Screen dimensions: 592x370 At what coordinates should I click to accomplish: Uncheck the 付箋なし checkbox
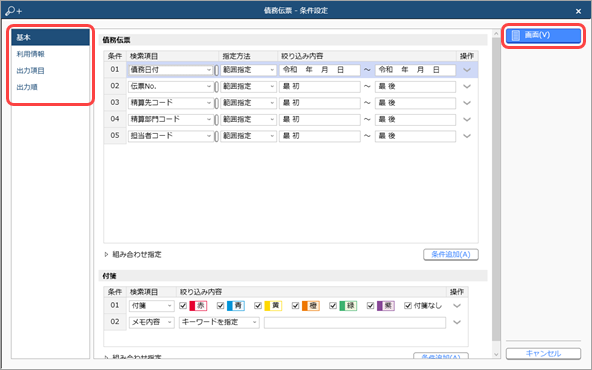408,305
